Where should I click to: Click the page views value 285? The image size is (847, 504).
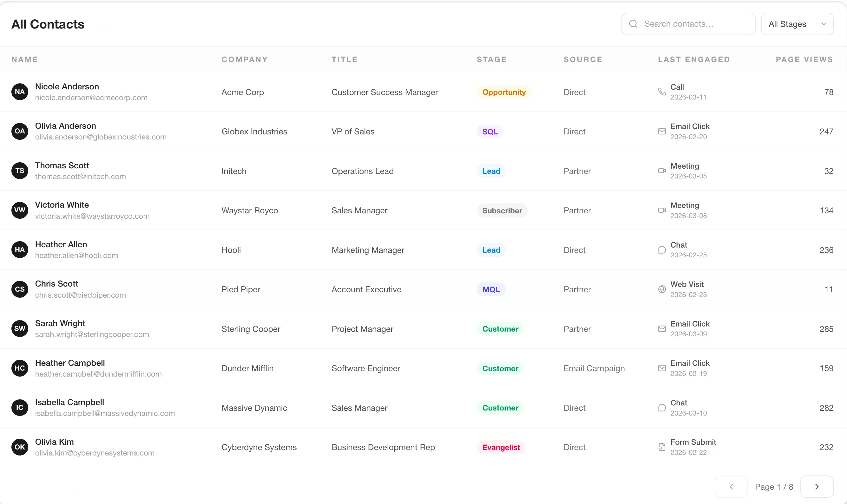[x=826, y=329]
